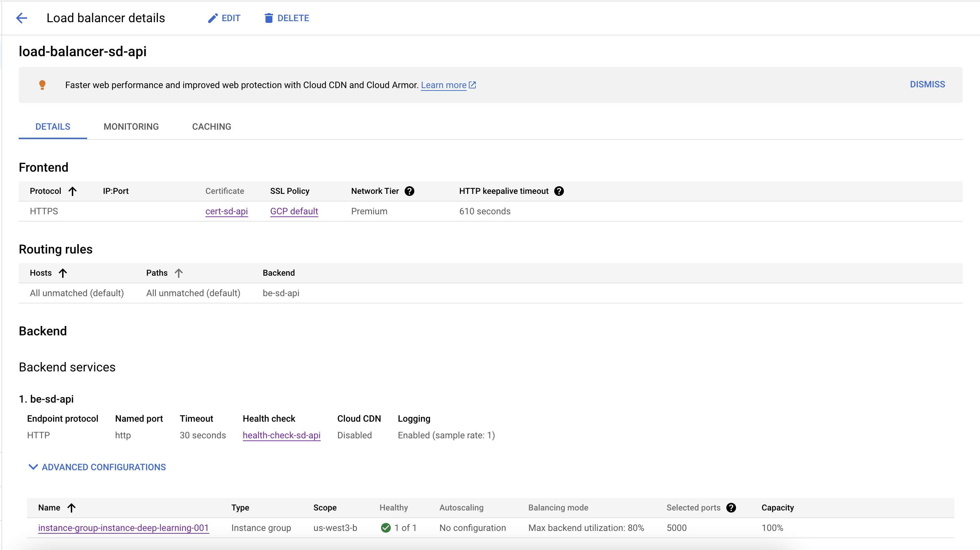
Task: Open health-check-sd-api link
Action: 281,435
